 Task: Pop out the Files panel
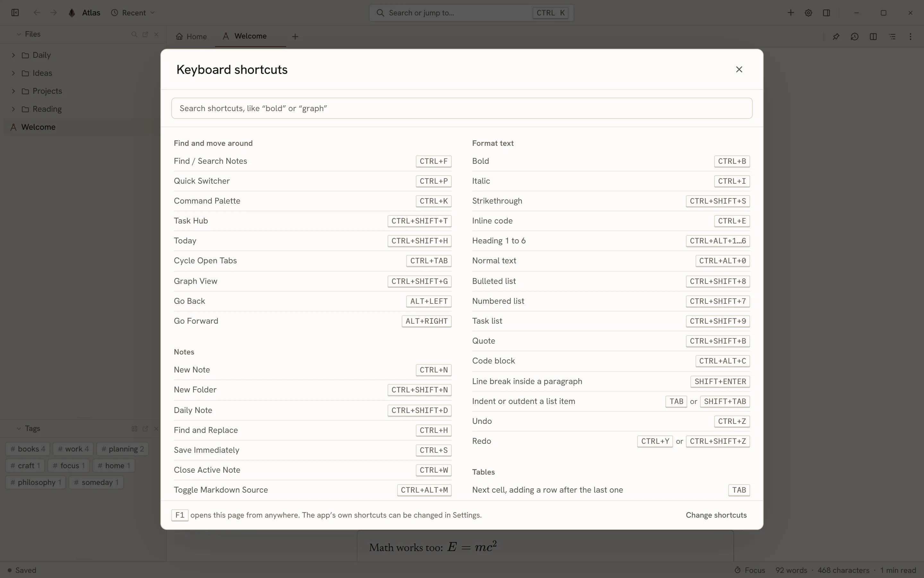pyautogui.click(x=145, y=34)
